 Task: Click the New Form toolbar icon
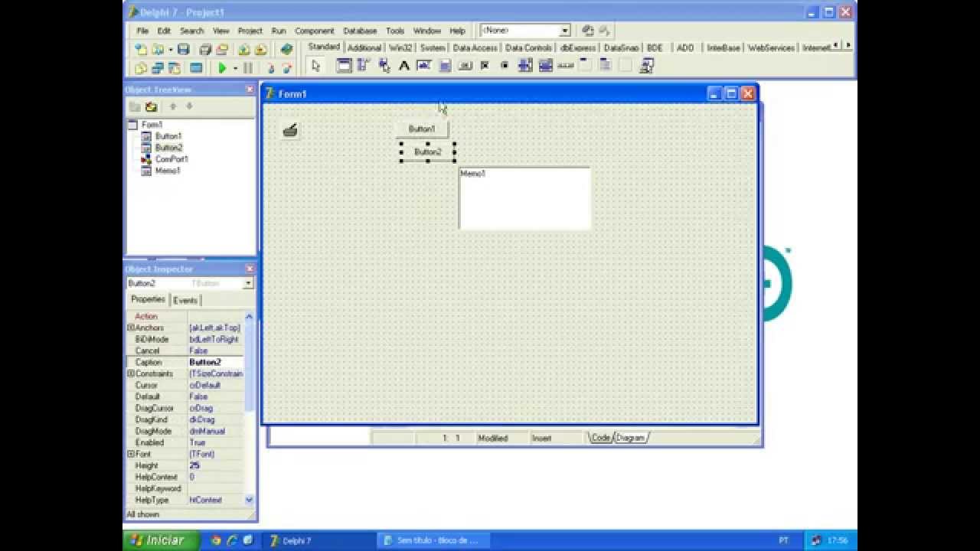(196, 68)
